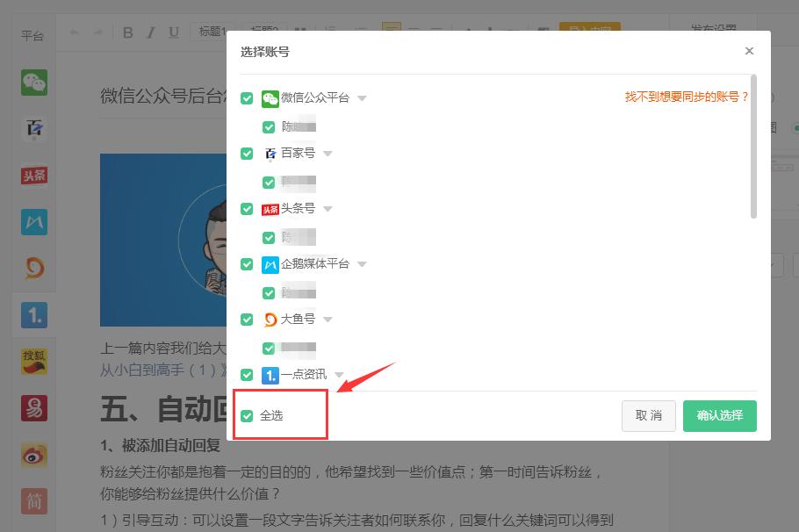Viewport: 799px width, 532px height.
Task: Select the 一点资讯 sidebar icon
Action: pos(33,314)
